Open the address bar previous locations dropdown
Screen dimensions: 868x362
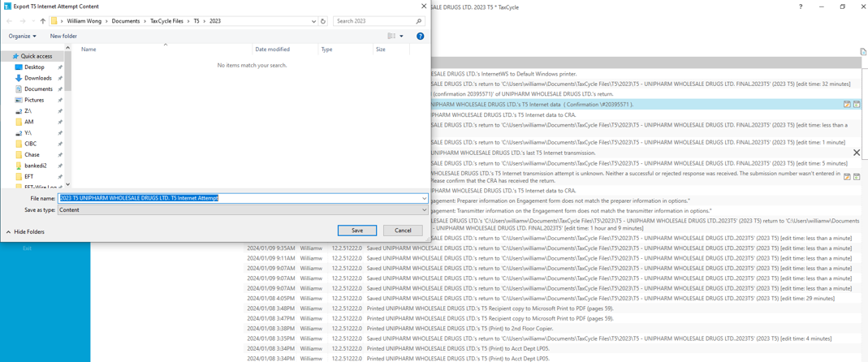click(x=314, y=21)
